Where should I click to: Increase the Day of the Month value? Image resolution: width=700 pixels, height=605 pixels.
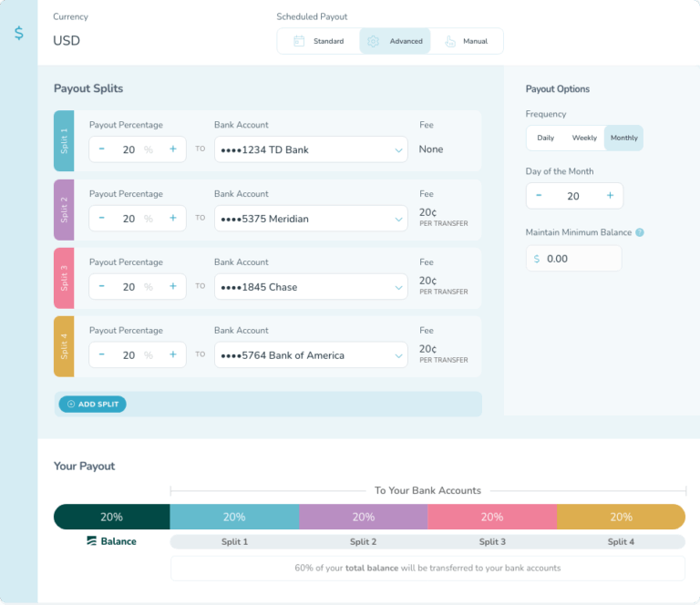point(610,196)
